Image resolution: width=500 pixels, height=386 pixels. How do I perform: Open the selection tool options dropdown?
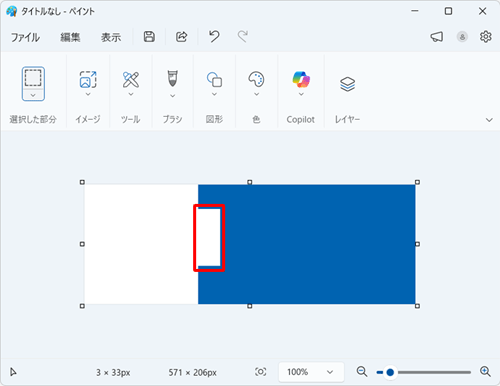[33, 95]
